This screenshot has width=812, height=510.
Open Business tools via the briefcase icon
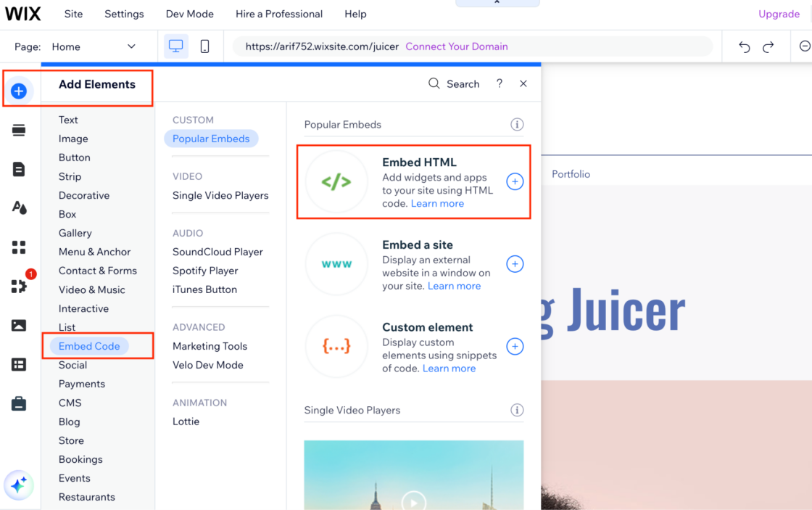[20, 405]
